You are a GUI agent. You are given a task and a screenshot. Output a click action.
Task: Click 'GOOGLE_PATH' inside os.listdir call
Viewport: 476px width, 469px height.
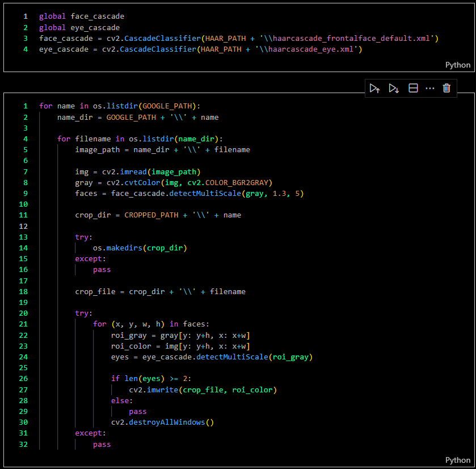pos(167,106)
